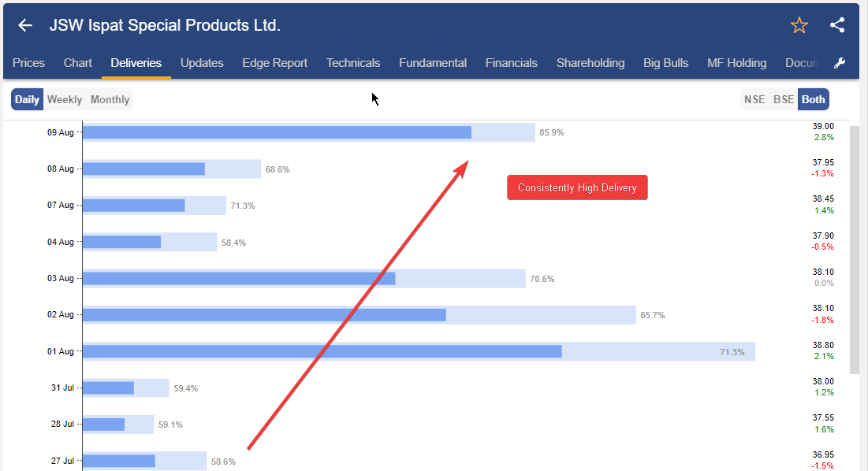Screen dimensions: 868x471
Task: Click the 58.6% delivery percentage label
Action: tap(223, 461)
